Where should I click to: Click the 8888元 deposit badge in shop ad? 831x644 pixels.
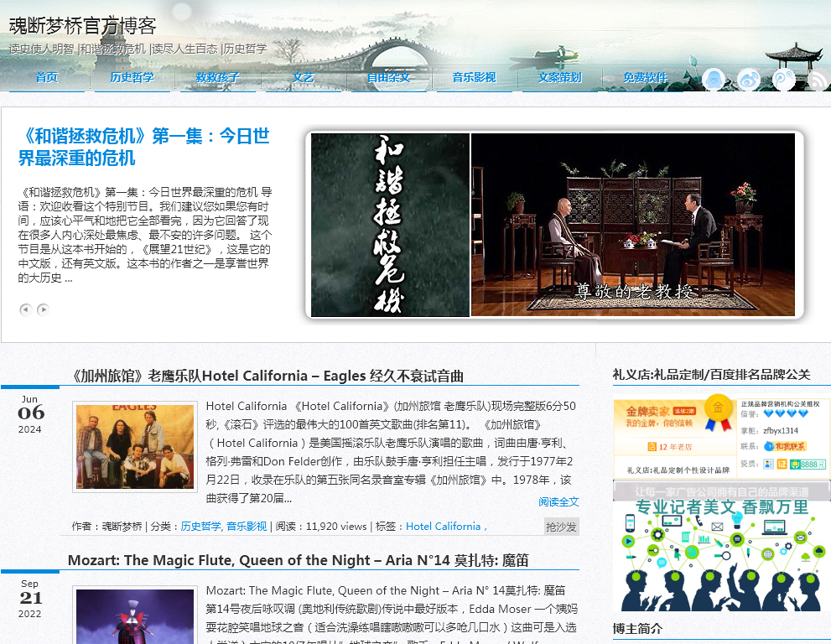[808, 465]
